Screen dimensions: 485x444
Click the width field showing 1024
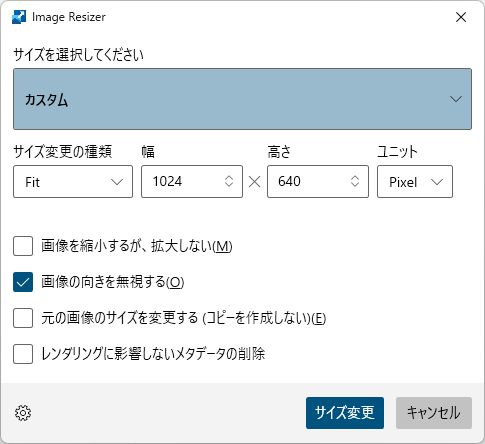click(192, 182)
